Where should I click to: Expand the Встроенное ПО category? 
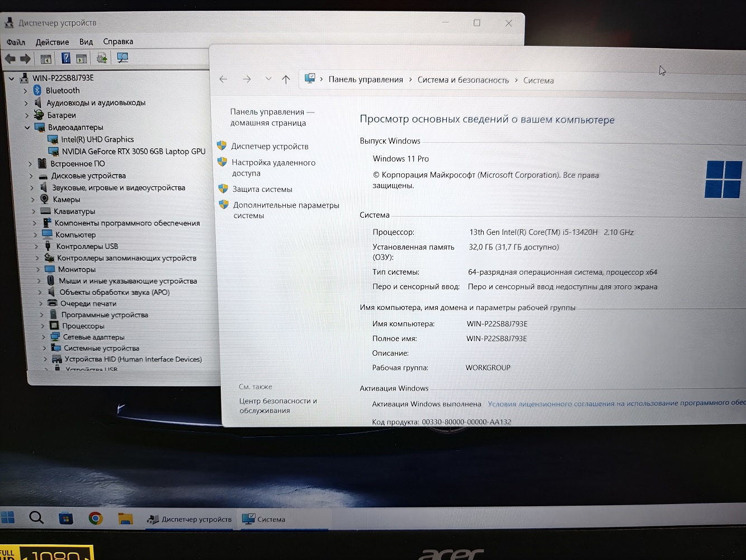coord(30,164)
